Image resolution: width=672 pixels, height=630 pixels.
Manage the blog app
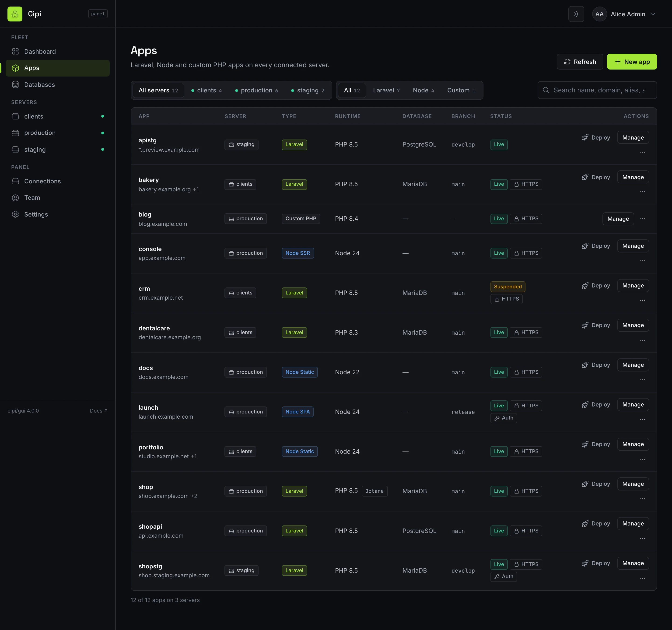pos(618,219)
